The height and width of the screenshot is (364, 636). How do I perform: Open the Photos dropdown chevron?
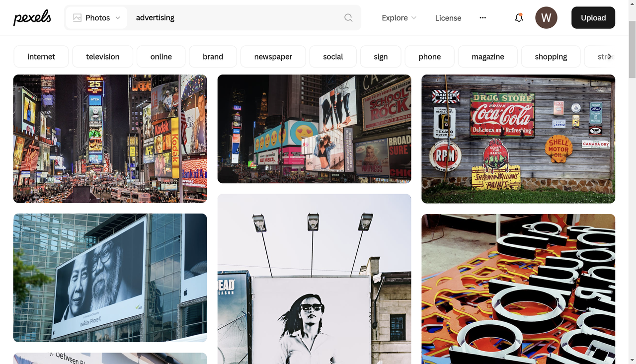118,17
